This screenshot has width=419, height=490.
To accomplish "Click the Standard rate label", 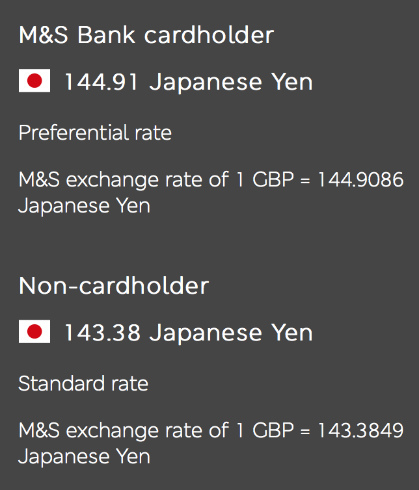I will pos(83,384).
